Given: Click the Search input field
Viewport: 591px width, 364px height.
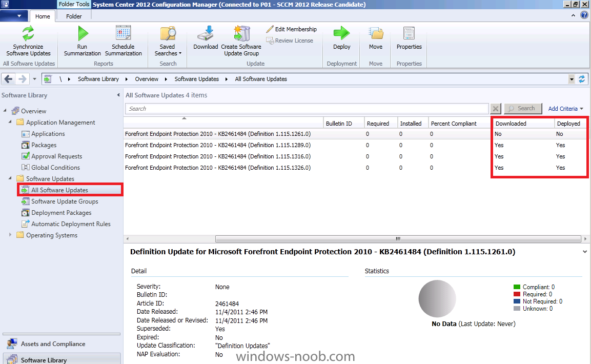Looking at the screenshot, I should (307, 109).
